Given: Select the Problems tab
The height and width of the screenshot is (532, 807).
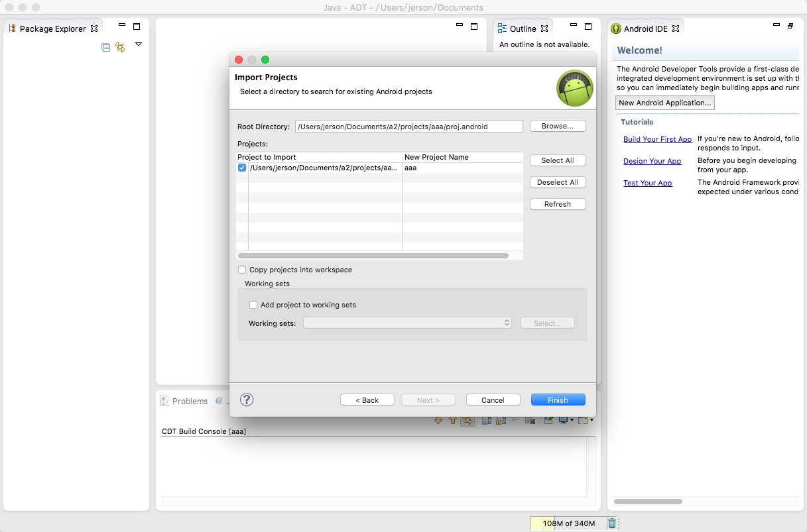Looking at the screenshot, I should coord(184,401).
